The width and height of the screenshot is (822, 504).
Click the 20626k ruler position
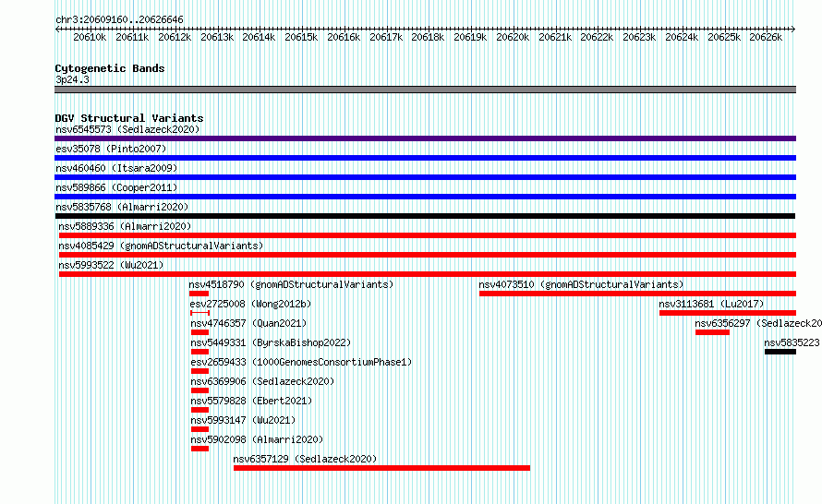(x=766, y=37)
